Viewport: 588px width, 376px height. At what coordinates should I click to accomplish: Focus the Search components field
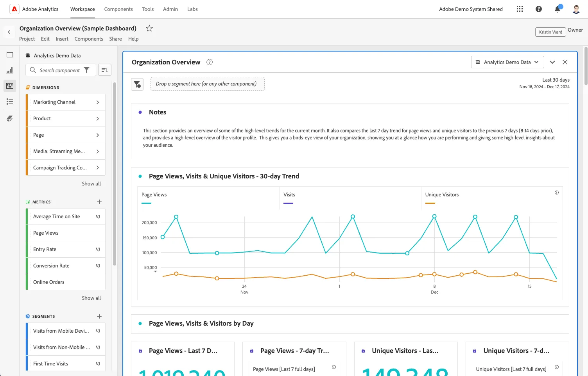coord(60,70)
